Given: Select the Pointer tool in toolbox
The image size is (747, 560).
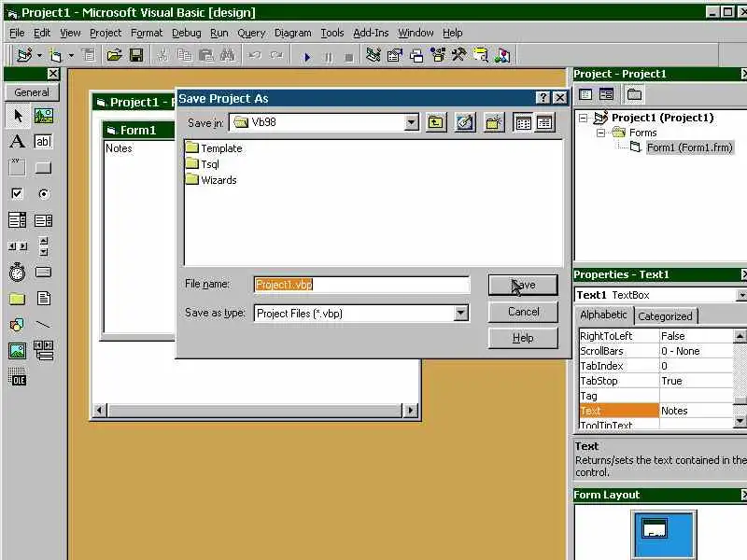Looking at the screenshot, I should coord(18,116).
